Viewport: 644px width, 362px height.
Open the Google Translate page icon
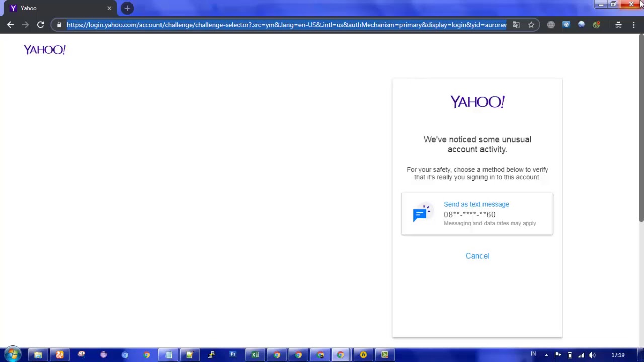(x=516, y=25)
